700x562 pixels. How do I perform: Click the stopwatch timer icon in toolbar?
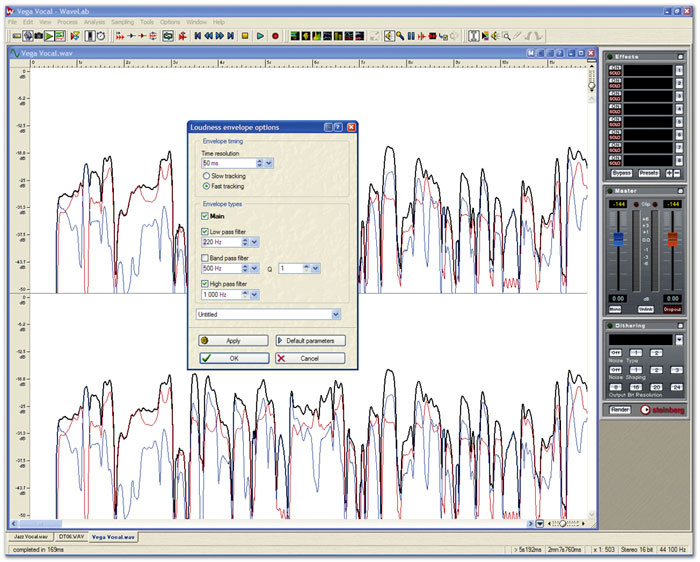tap(101, 36)
